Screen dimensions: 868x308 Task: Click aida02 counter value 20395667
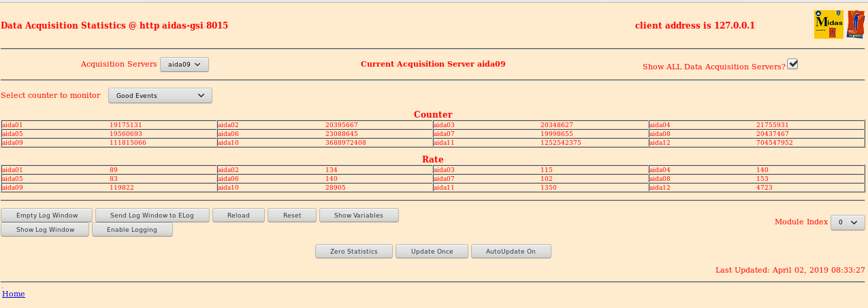pos(342,125)
